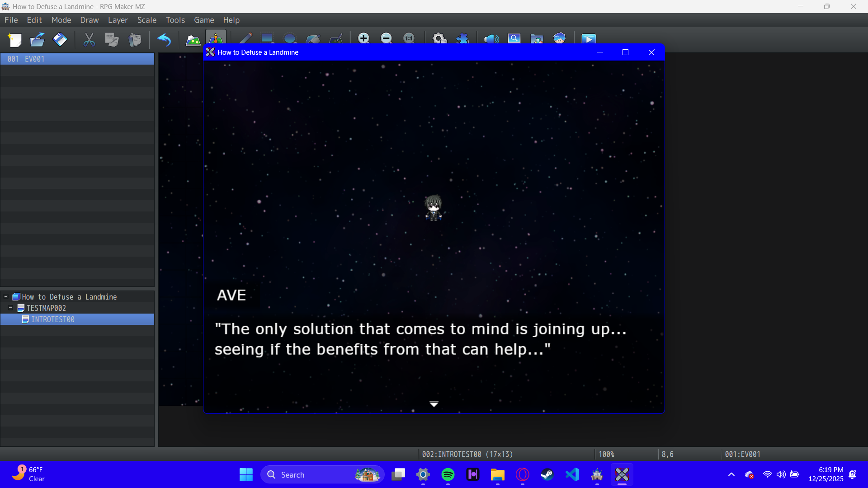Viewport: 868px width, 488px height.
Task: Click the Open Project folder icon
Action: point(37,40)
